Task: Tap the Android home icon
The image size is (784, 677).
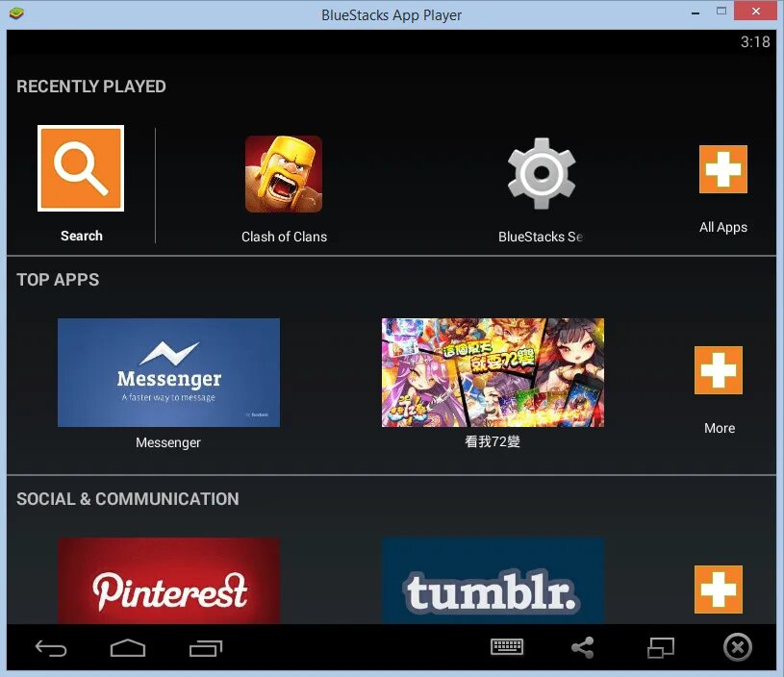Action: pos(128,648)
